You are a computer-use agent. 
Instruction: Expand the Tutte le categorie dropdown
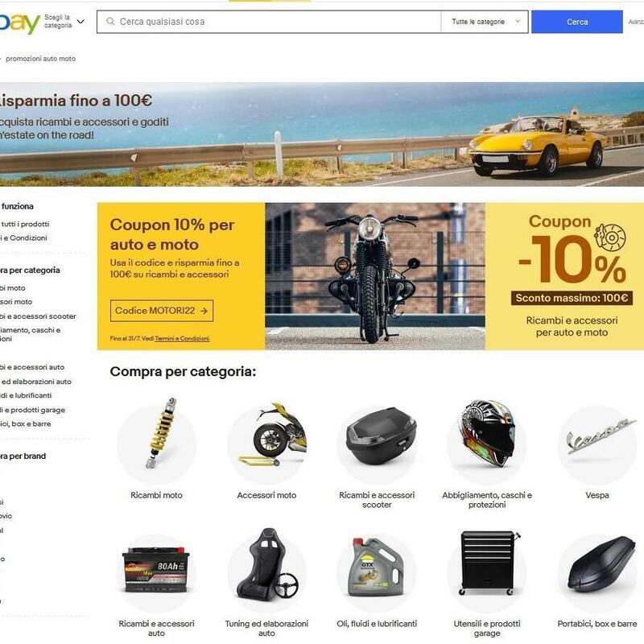tap(485, 22)
